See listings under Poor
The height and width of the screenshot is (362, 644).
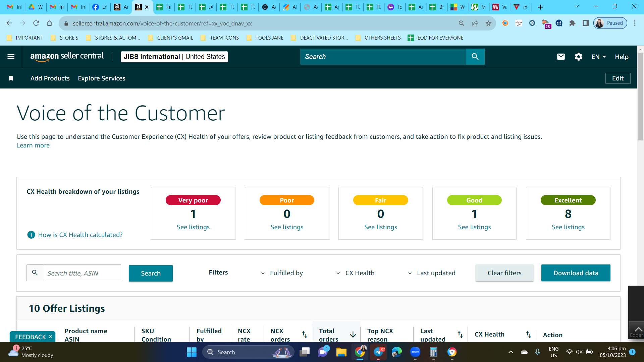point(287,227)
